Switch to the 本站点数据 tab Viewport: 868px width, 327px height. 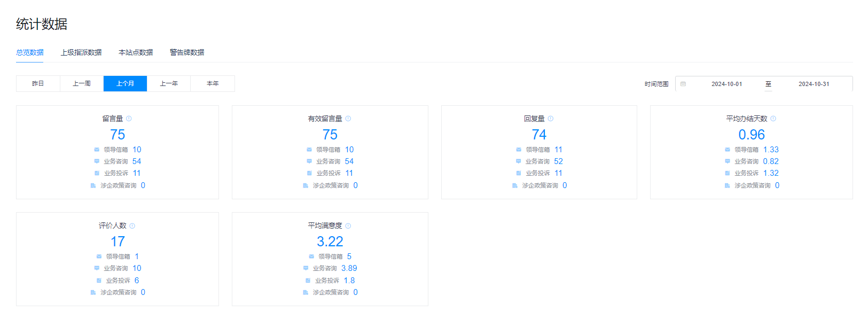pos(136,52)
